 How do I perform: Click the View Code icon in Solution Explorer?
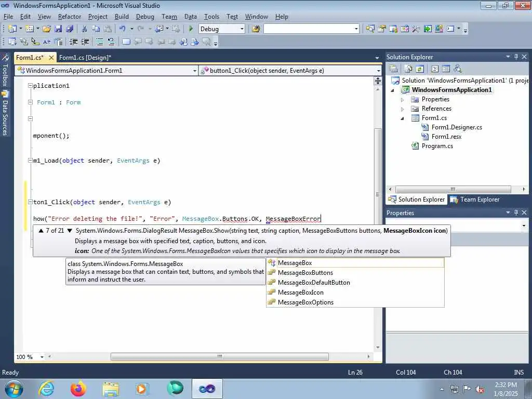click(435, 69)
